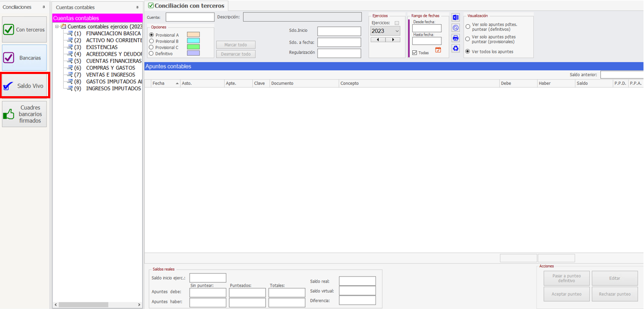Click the Excel export icon
Viewport: 644px width, 309px height.
[x=455, y=18]
